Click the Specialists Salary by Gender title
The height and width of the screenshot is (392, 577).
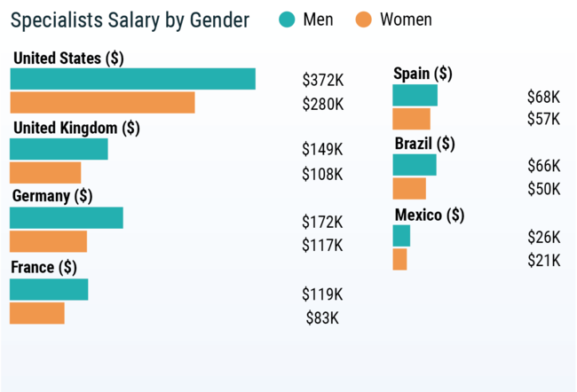(130, 20)
